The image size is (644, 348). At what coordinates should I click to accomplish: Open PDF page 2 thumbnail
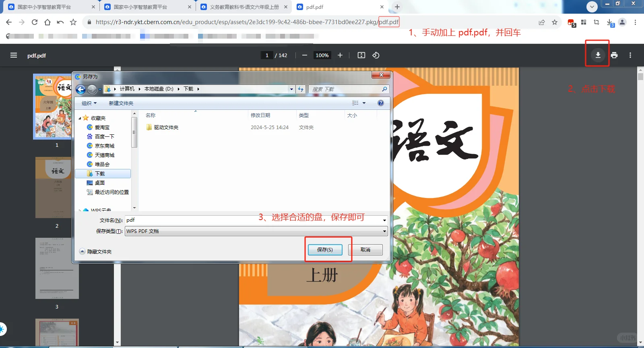[57, 187]
